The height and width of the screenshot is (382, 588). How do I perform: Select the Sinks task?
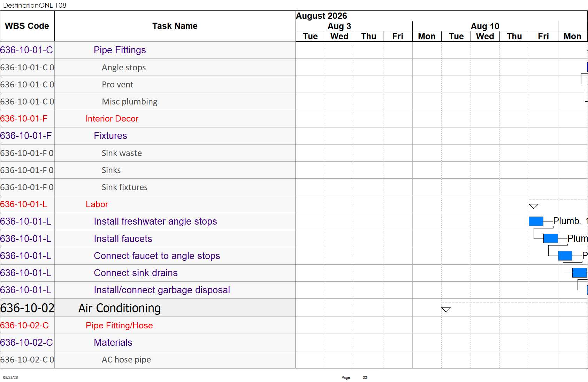(111, 170)
